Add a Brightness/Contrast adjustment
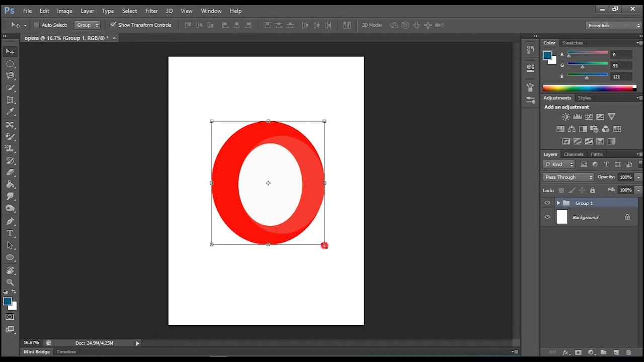644x362 pixels. pyautogui.click(x=566, y=117)
